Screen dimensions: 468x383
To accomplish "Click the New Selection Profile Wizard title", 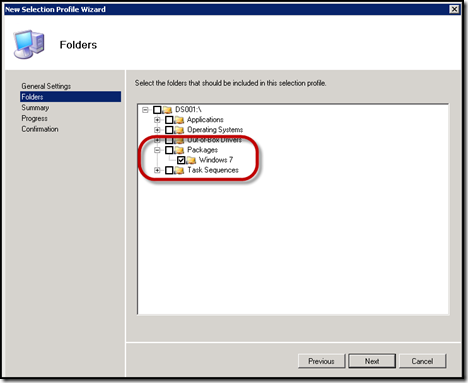I will point(55,9).
